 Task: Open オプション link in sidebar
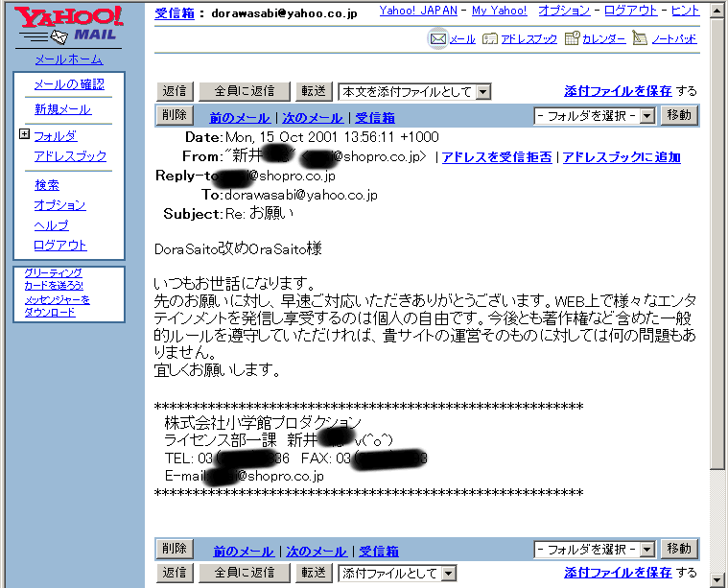click(x=59, y=205)
